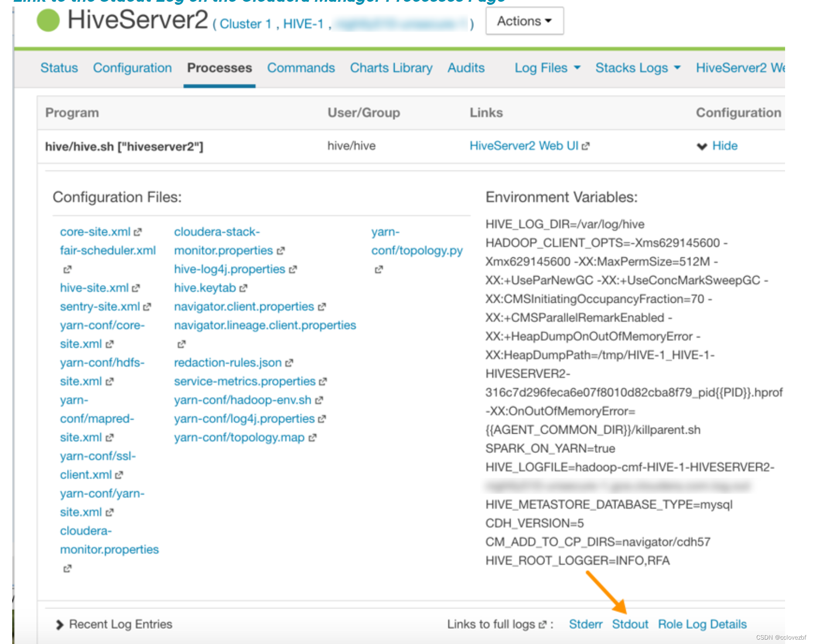The width and height of the screenshot is (813, 644).
Task: Click external link icon beside HiveServer2 Web UI
Action: (586, 145)
